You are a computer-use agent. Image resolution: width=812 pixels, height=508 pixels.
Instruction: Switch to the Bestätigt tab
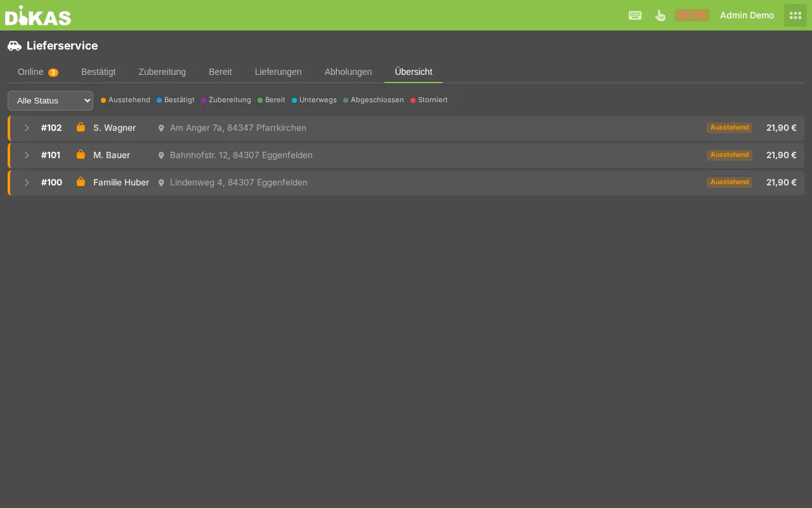pyautogui.click(x=98, y=72)
